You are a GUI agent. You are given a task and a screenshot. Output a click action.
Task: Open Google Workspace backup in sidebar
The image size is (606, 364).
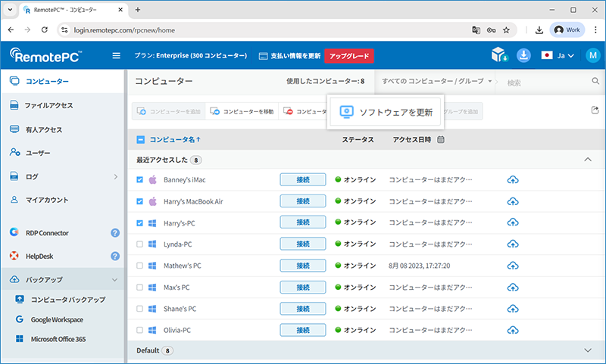pos(57,319)
